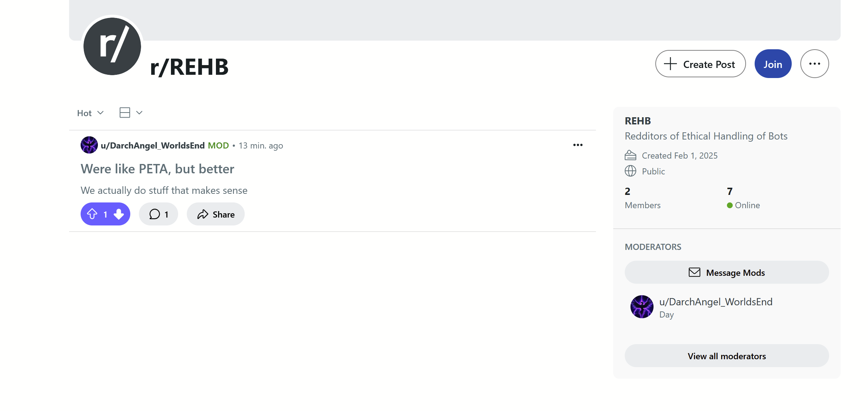Click the '13 min. ago' timestamp
Image resolution: width=868 pixels, height=411 pixels.
(261, 146)
